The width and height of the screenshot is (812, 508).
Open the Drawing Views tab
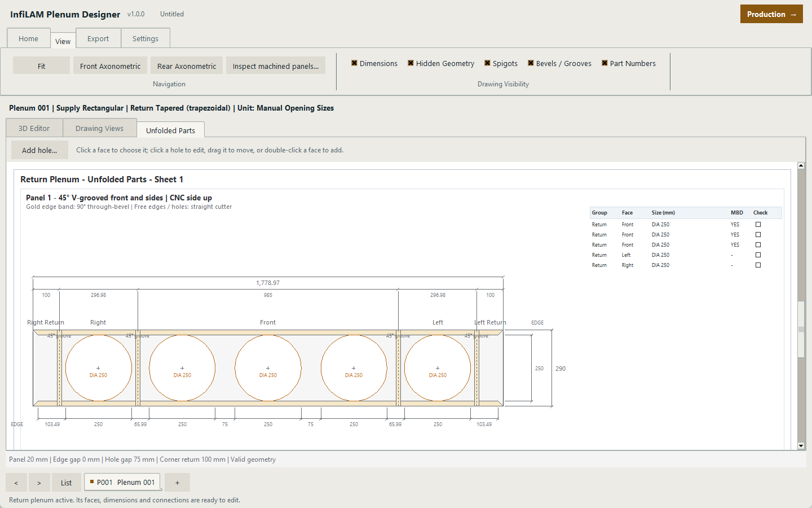[100, 128]
